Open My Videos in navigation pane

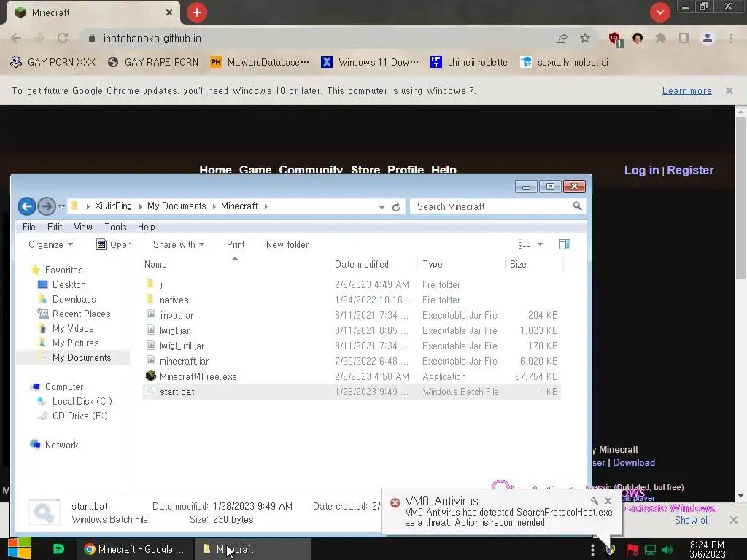click(x=73, y=329)
